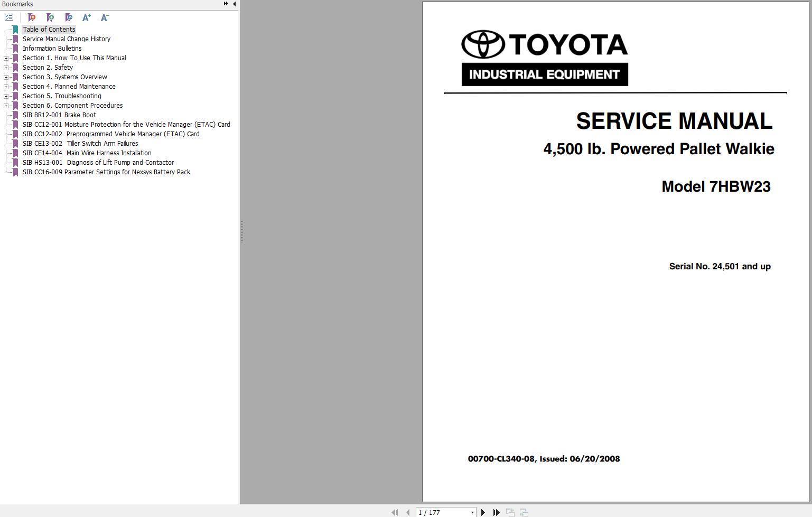Screen dimensions: 812x517
Task: Open SIB CE14-004 Main Wire Harness Installation
Action: (87, 153)
